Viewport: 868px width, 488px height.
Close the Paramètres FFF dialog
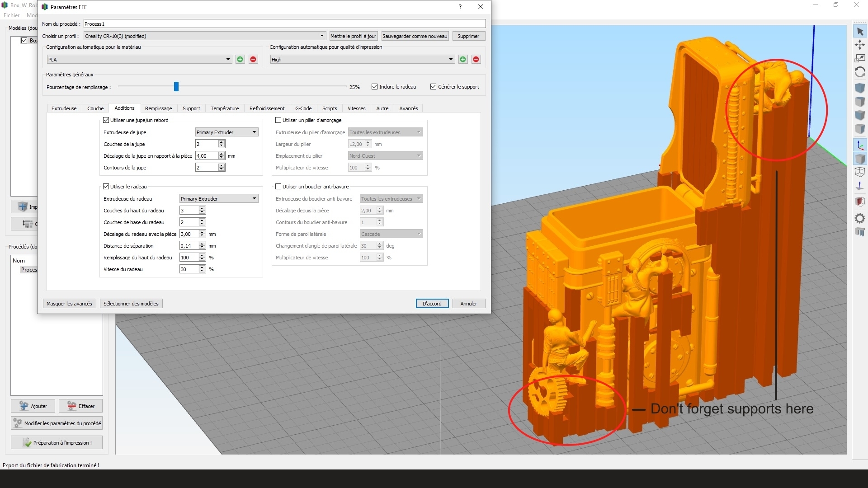tap(481, 7)
